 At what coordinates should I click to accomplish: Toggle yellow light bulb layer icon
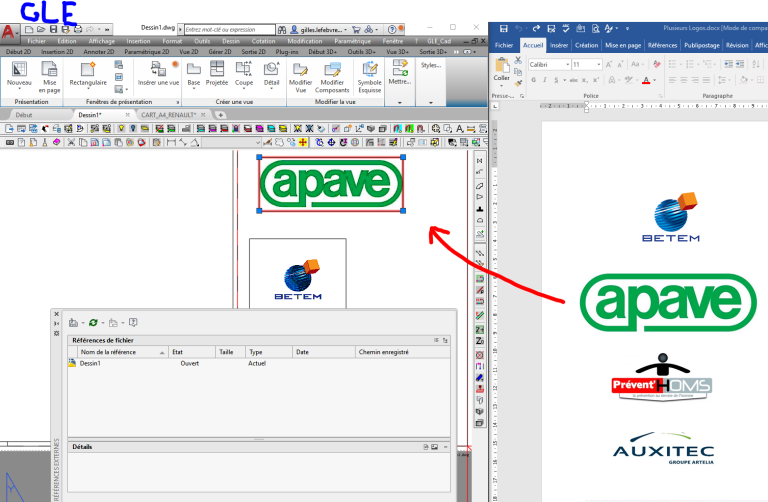[x=121, y=128]
